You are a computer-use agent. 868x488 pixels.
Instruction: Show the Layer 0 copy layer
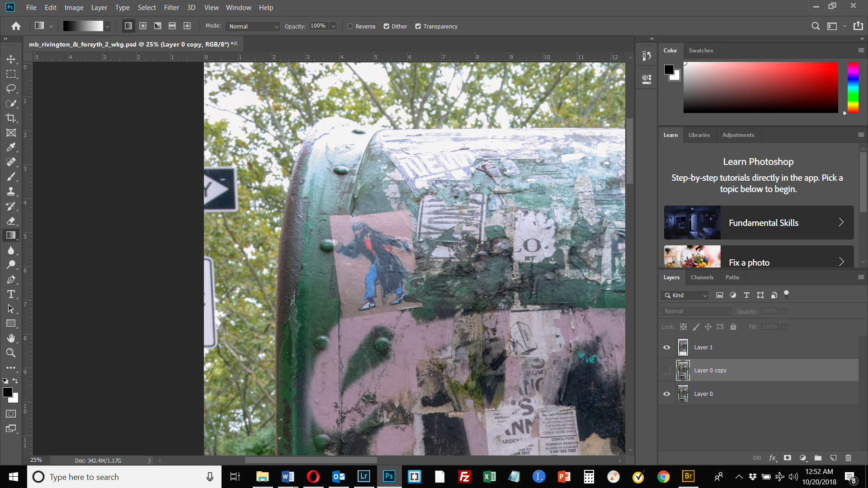(666, 371)
